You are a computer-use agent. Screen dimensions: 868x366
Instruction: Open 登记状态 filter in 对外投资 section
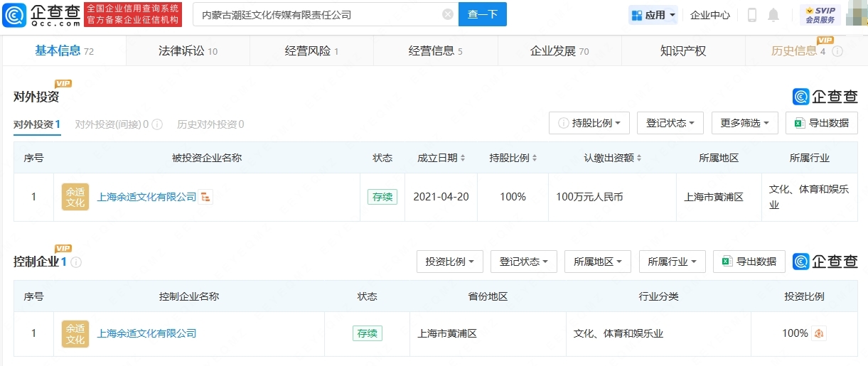670,123
